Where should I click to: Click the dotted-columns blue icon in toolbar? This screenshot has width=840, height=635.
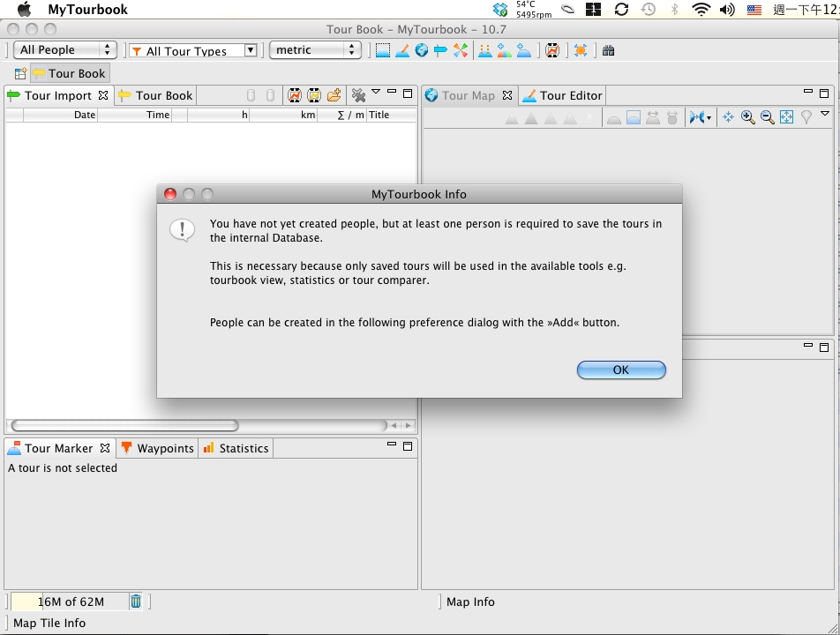484,51
